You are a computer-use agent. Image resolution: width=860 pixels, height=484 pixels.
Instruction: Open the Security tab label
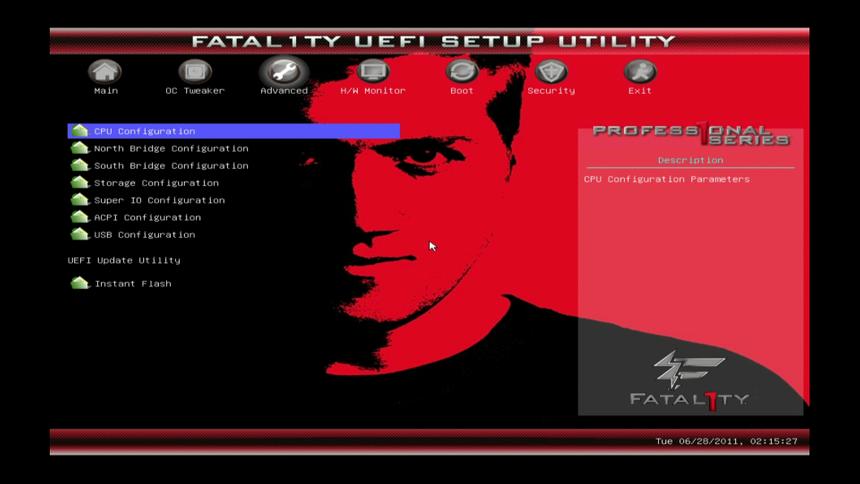coord(551,91)
